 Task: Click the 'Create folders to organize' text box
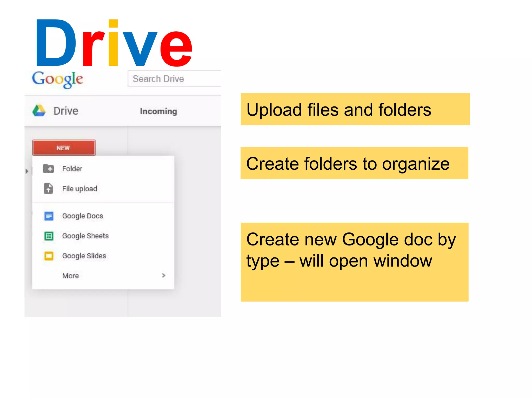354,163
